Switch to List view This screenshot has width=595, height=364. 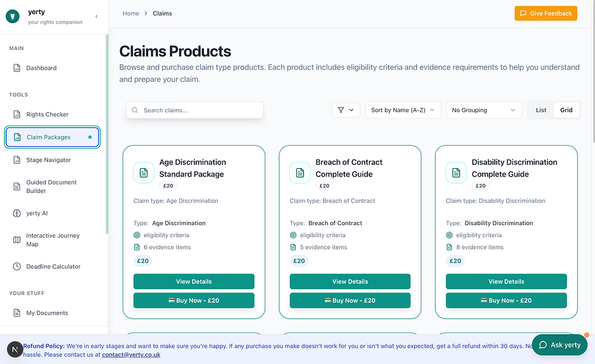[541, 110]
